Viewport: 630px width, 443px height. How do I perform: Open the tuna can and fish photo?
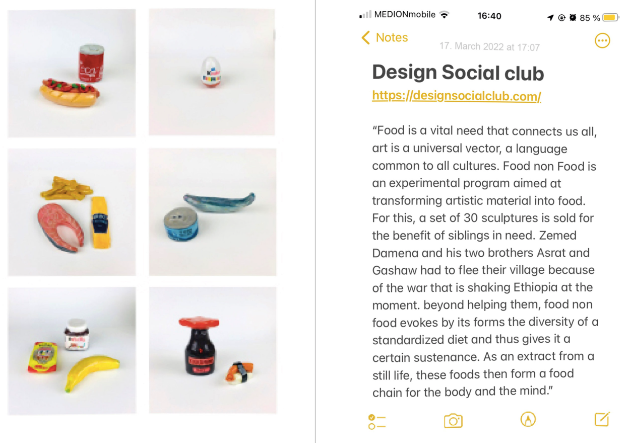coord(212,213)
